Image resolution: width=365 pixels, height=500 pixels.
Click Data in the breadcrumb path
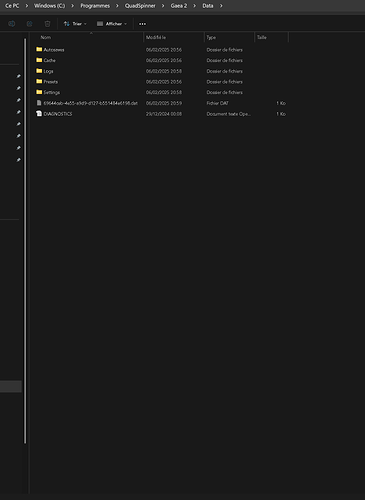(208, 6)
